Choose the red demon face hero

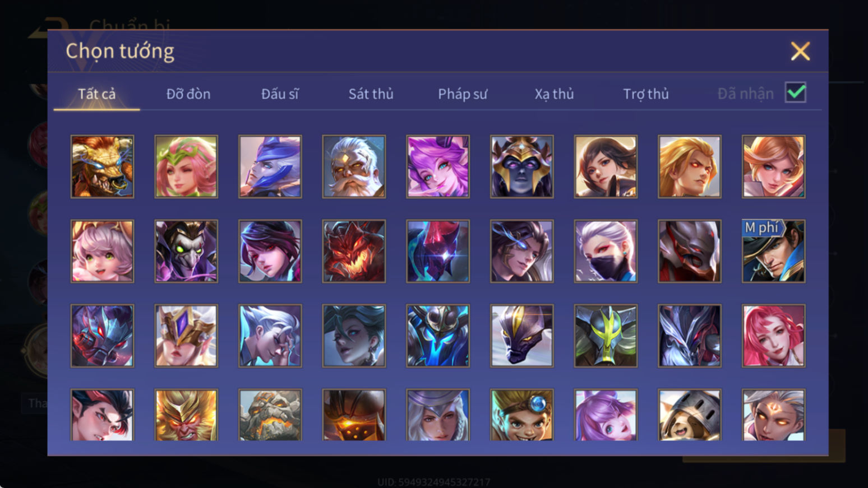click(354, 251)
